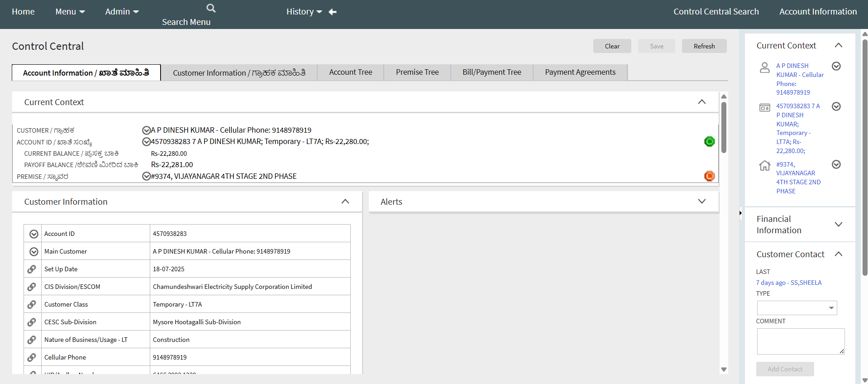868x384 pixels.
Task: Expand the Financial Information sidebar section
Action: pyautogui.click(x=838, y=225)
